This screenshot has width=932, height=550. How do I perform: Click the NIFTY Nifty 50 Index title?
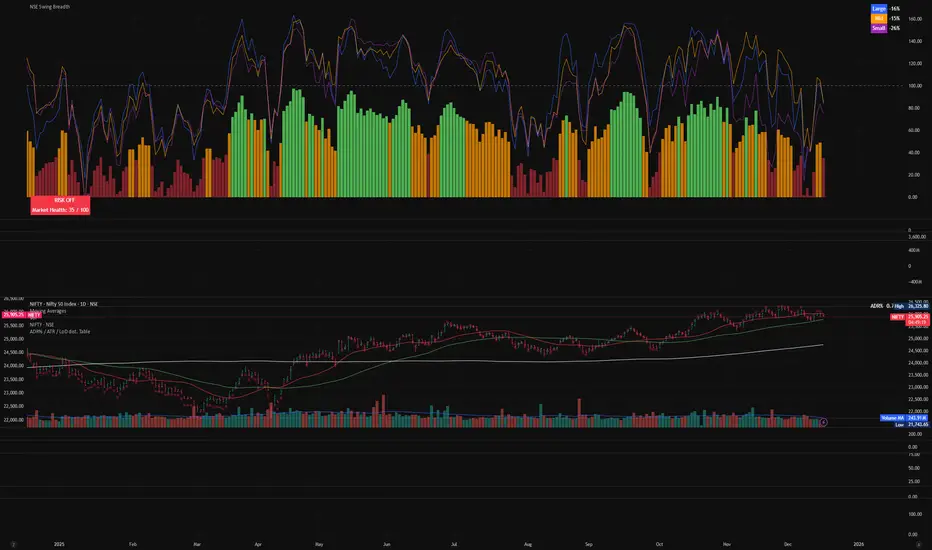click(x=64, y=304)
